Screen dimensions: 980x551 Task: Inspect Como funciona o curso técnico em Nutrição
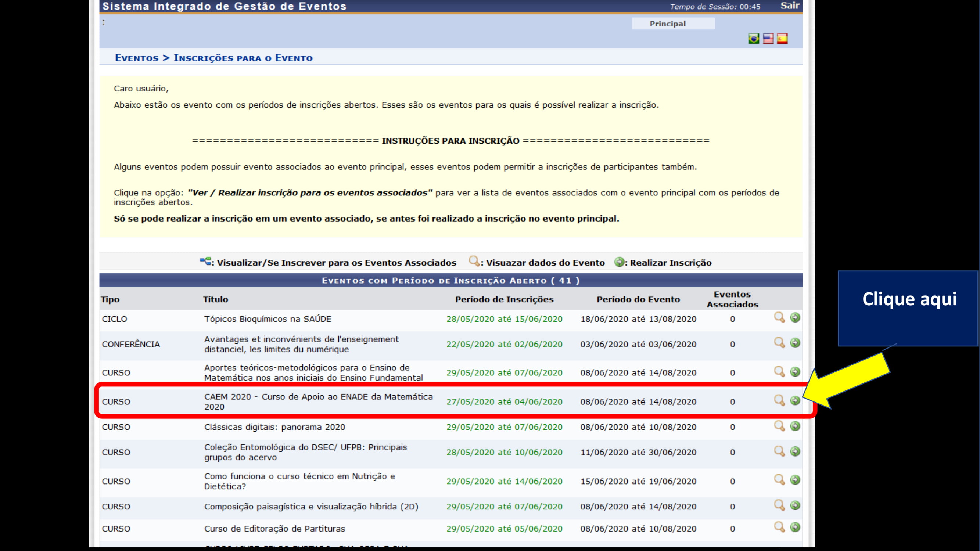coord(779,480)
